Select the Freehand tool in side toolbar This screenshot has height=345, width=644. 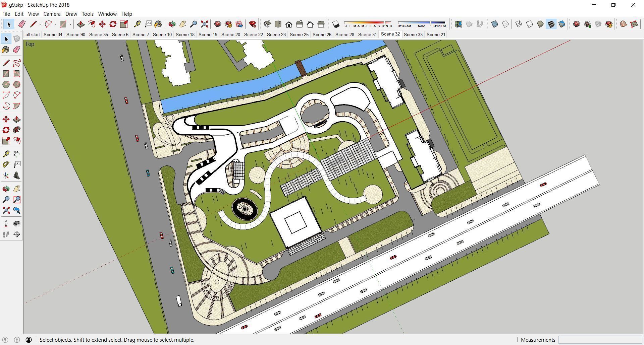pos(17,63)
